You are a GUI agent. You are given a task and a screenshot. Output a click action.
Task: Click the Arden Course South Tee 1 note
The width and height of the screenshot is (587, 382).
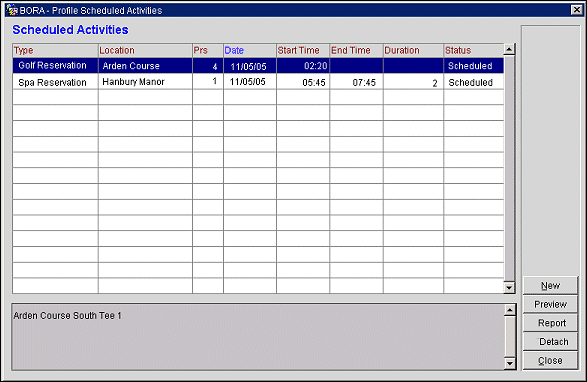67,316
